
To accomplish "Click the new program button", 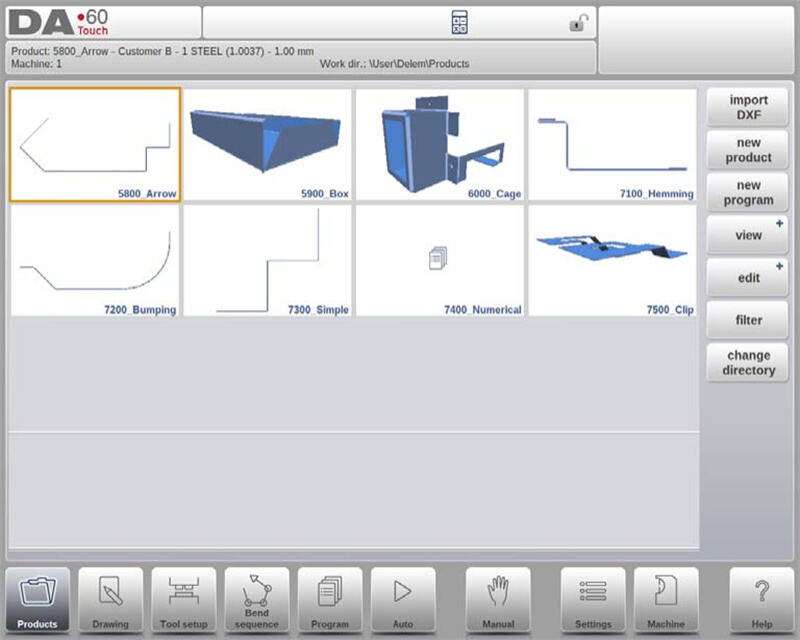I will (x=748, y=192).
